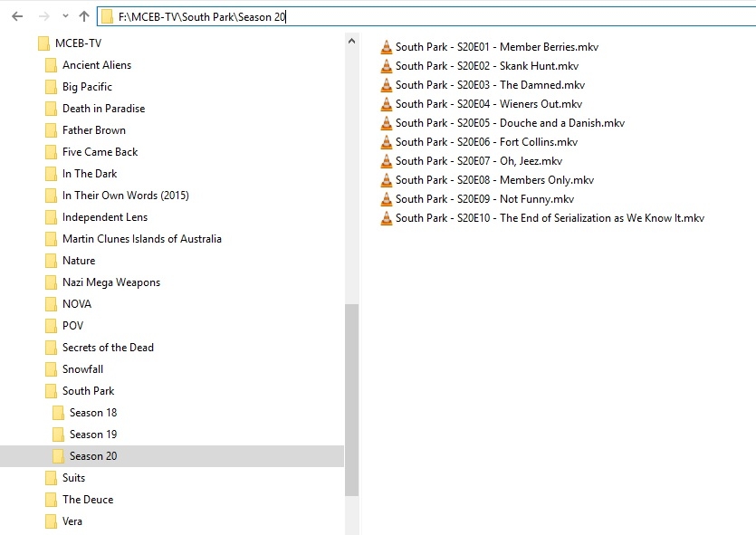Click the tree pane scrollbar thumb
The width and height of the screenshot is (756, 535).
pyautogui.click(x=351, y=400)
